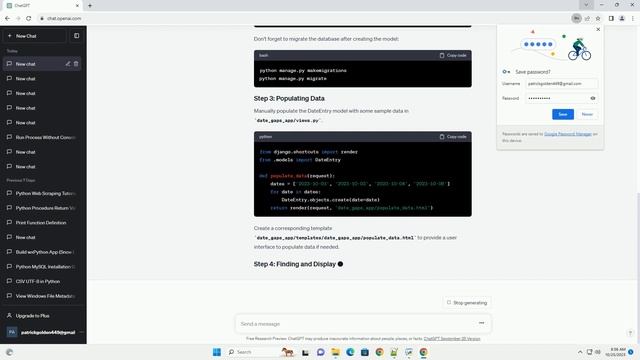Screen dimensions: 640x360
Task: Open the 'Python MySQL Installation' chat
Action: [43, 267]
